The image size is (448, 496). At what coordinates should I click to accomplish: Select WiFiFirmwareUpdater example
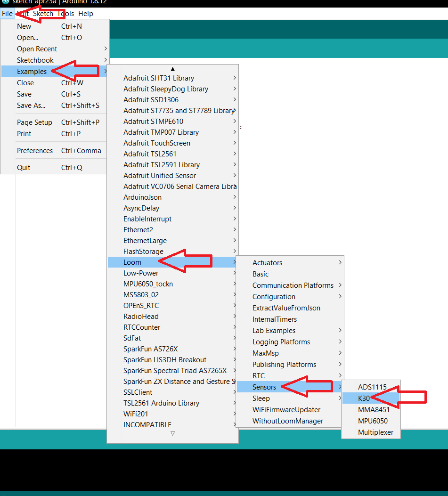tap(290, 410)
